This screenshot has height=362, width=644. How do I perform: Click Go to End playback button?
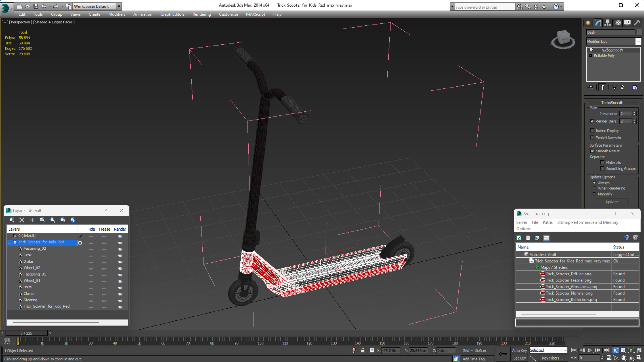(607, 350)
